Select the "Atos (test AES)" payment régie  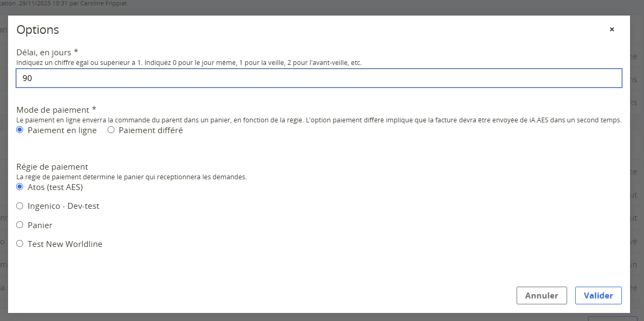coord(20,186)
